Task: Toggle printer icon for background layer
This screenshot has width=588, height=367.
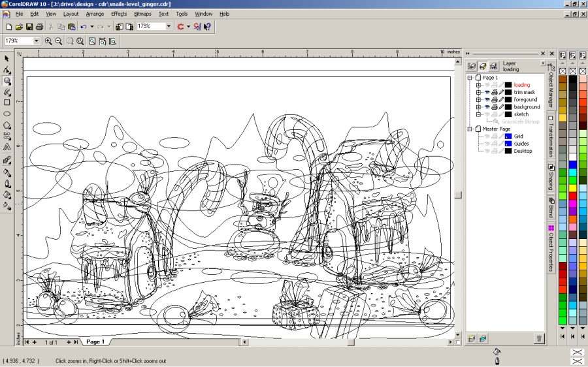Action: click(x=494, y=107)
